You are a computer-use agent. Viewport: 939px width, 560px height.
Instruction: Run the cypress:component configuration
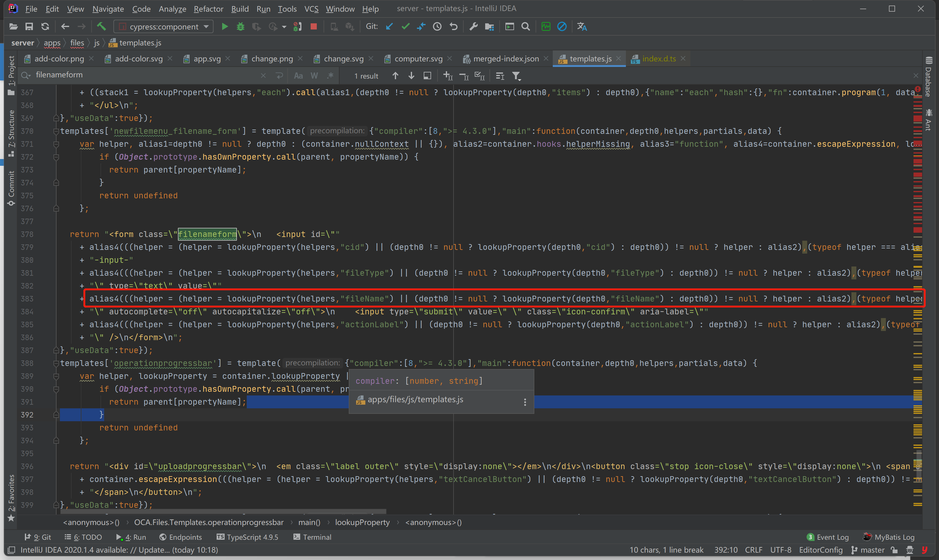click(225, 27)
